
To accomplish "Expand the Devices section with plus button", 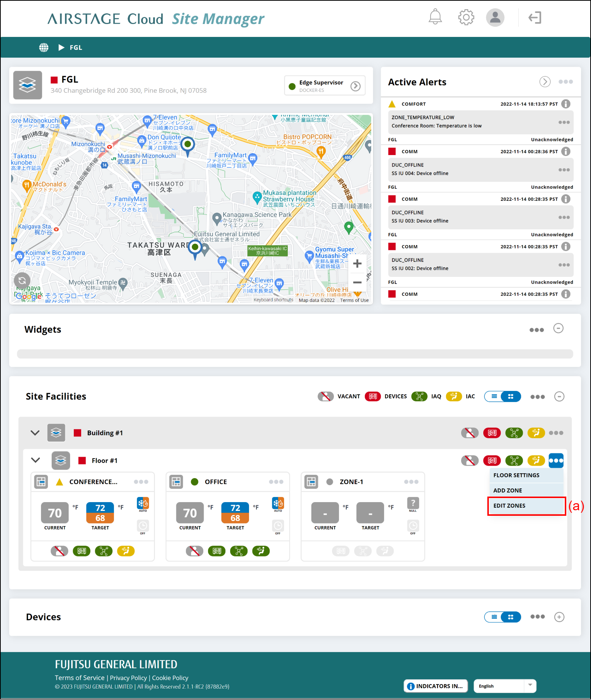I will pos(559,617).
